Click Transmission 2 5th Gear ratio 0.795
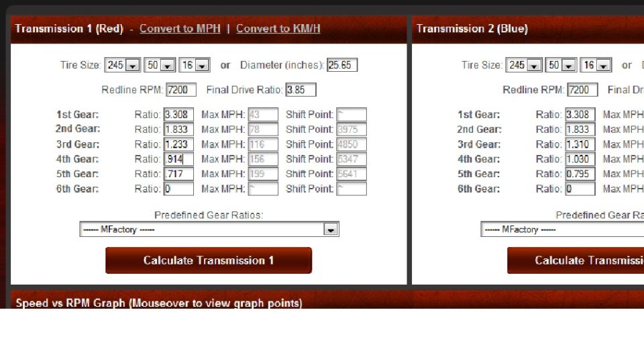The height and width of the screenshot is (343, 644). point(580,174)
